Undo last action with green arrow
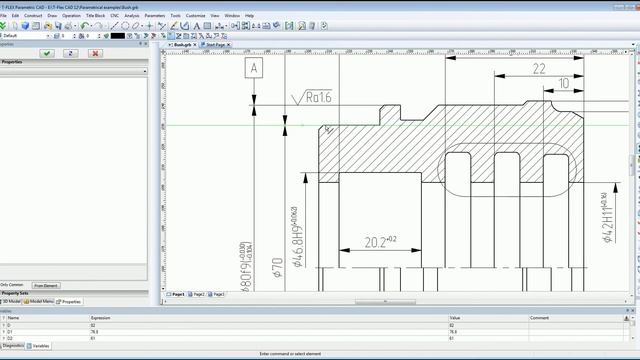Screen dimensions: 640x360 coord(84,26)
